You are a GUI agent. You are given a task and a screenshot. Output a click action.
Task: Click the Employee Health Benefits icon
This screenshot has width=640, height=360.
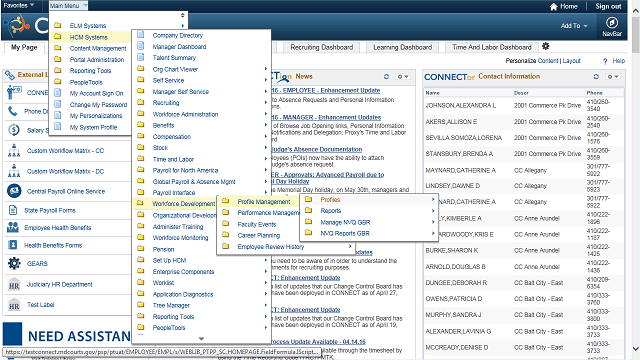[13, 227]
